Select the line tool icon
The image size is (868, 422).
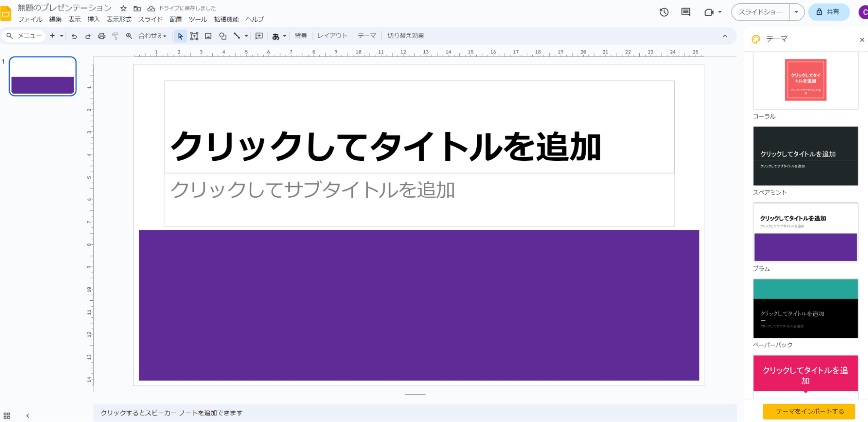(x=237, y=36)
